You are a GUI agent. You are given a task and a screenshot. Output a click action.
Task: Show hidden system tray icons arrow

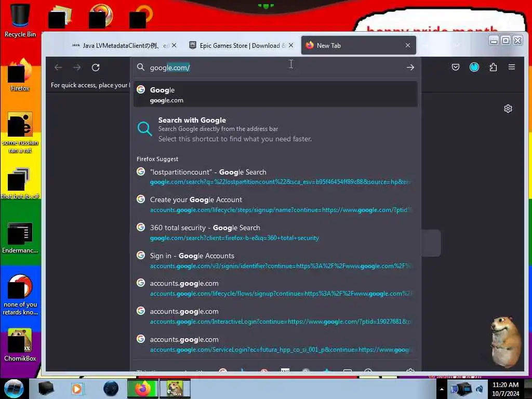(x=442, y=389)
